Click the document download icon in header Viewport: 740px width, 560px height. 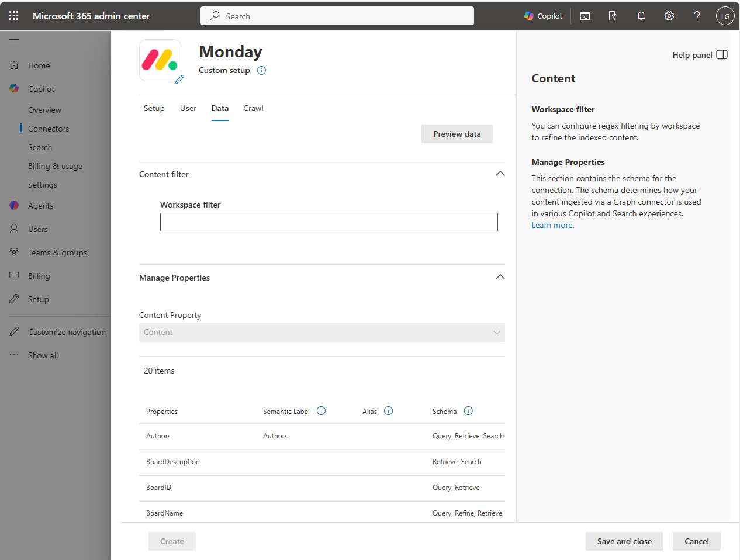(613, 16)
